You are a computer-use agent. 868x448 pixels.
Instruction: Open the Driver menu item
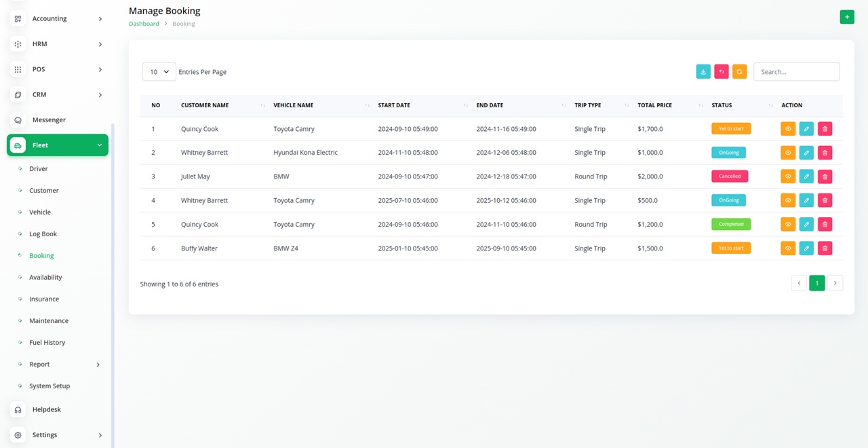click(39, 169)
